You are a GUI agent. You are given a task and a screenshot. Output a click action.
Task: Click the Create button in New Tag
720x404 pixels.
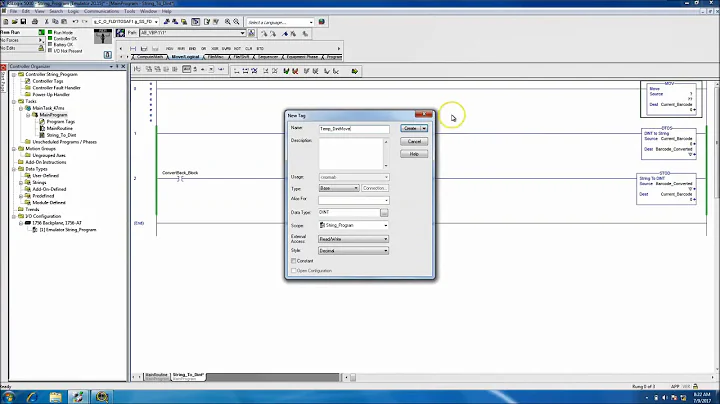410,129
